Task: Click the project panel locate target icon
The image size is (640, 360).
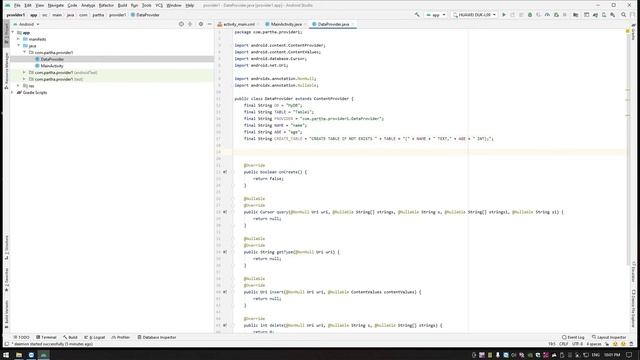Action: pyautogui.click(x=181, y=24)
